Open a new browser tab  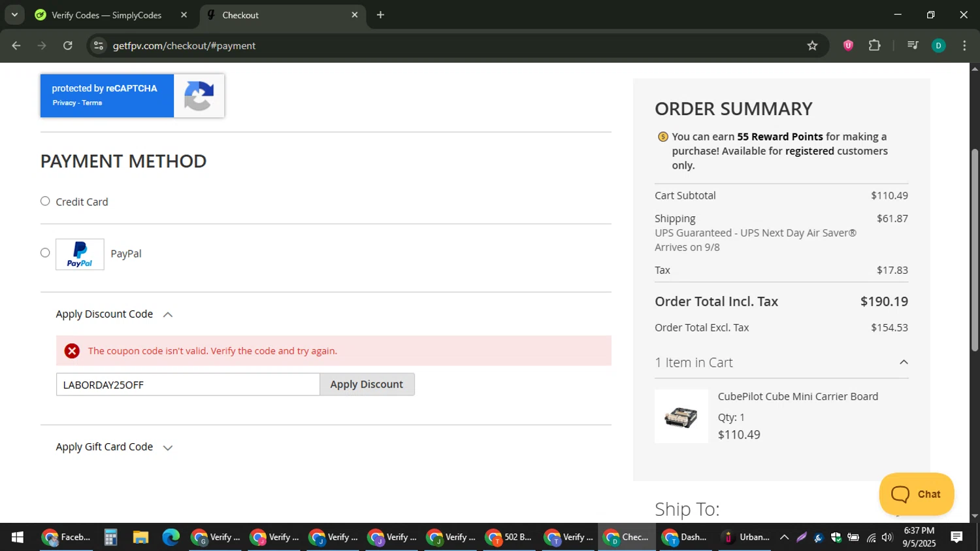[380, 15]
